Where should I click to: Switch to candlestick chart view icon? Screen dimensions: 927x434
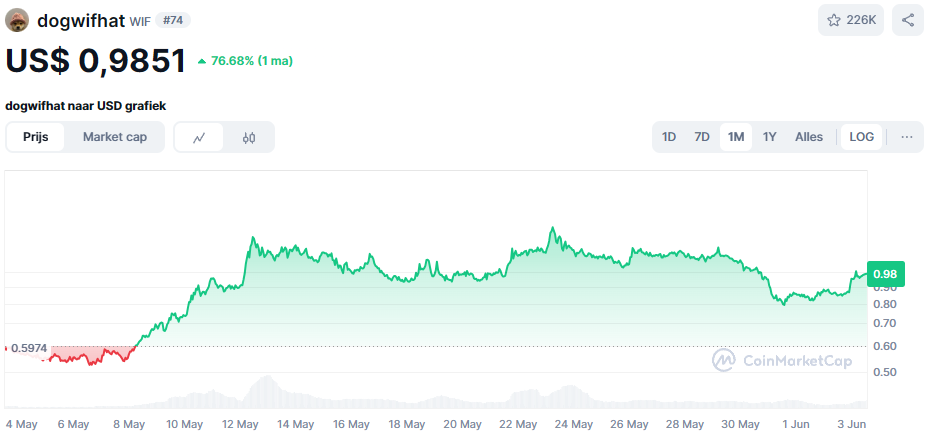point(249,137)
